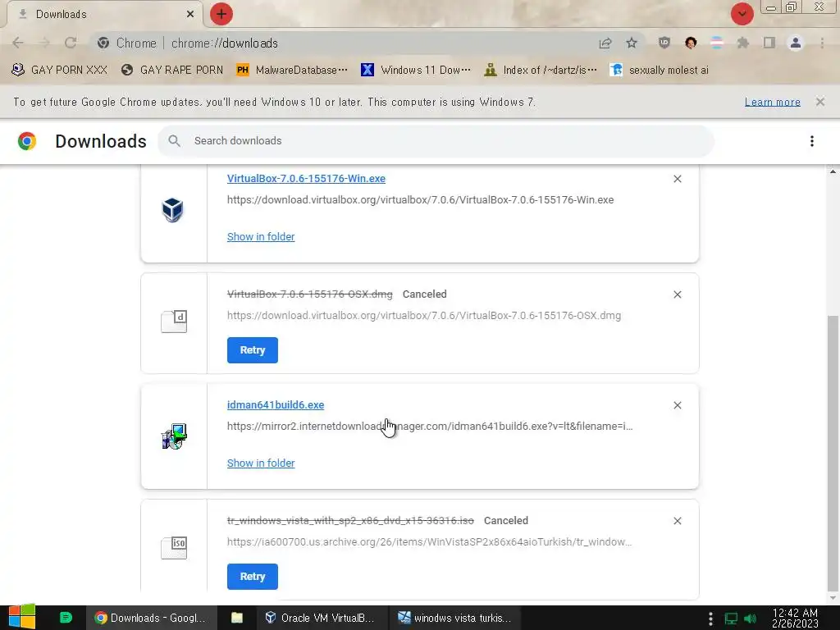The height and width of the screenshot is (630, 840).
Task: Switch to Downloads - Google Chrome taskbar item
Action: coord(151,618)
